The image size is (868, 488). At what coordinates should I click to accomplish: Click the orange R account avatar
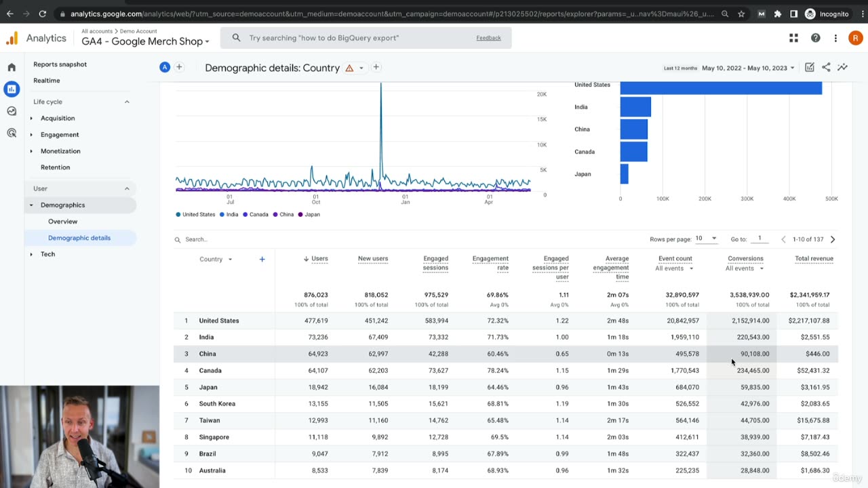[x=855, y=38]
